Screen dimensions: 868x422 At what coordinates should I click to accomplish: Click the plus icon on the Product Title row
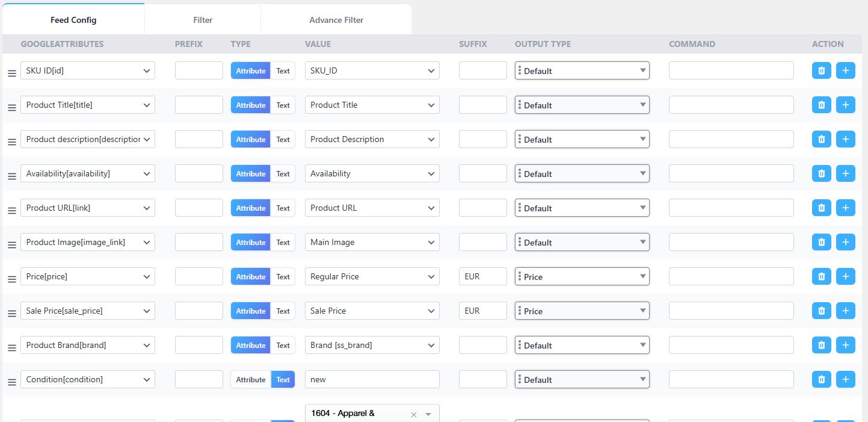tap(846, 104)
